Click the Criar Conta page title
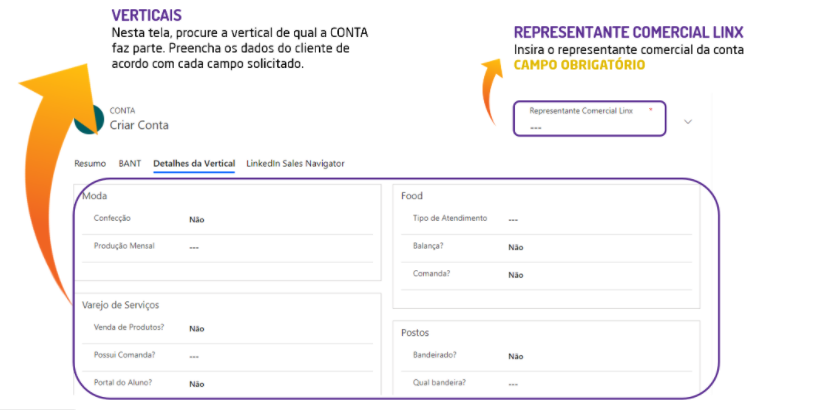The image size is (818, 410). click(139, 126)
